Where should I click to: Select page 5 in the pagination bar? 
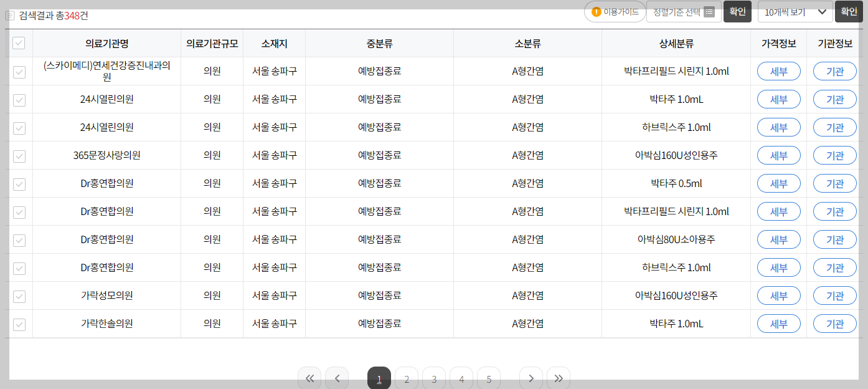488,377
